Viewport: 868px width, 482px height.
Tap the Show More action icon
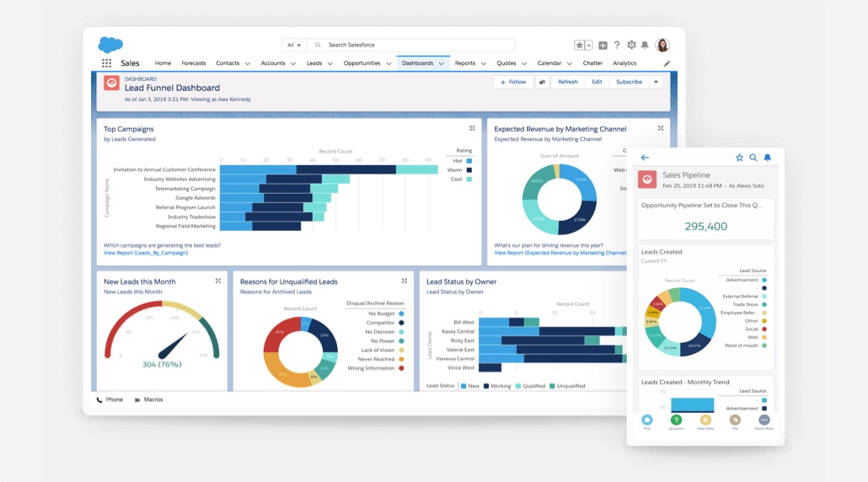pos(764,420)
